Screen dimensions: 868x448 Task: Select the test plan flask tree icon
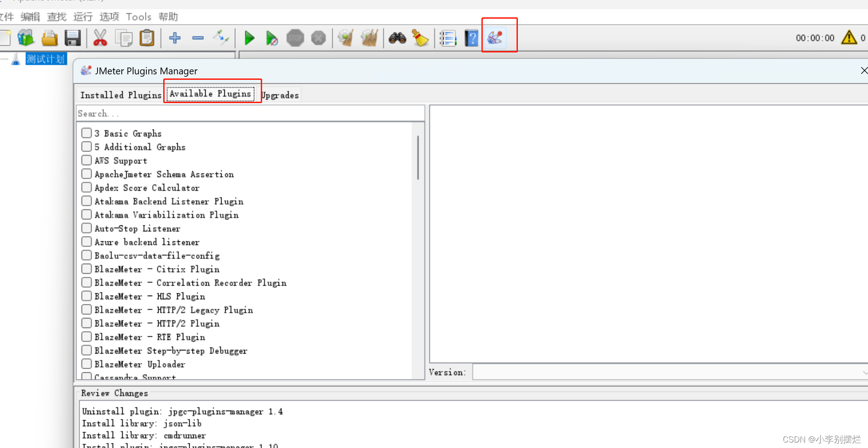[x=16, y=59]
